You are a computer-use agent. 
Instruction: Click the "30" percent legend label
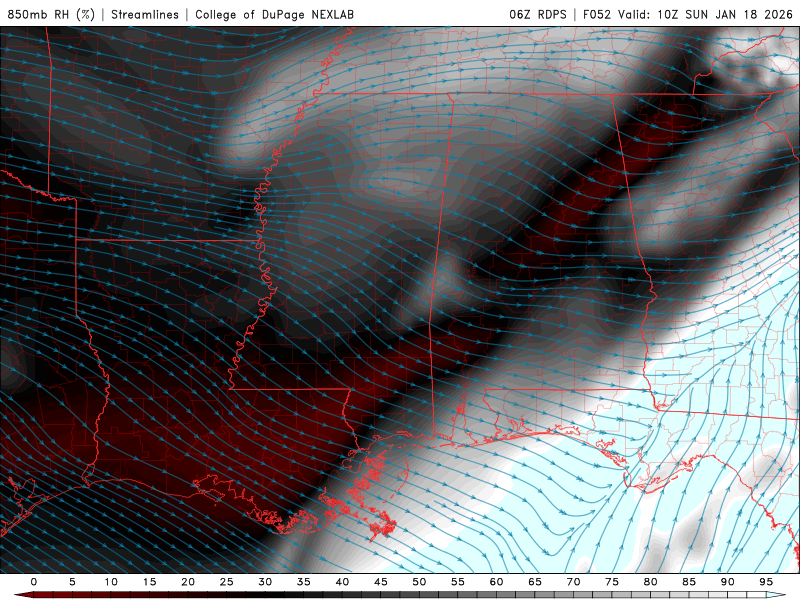265,582
